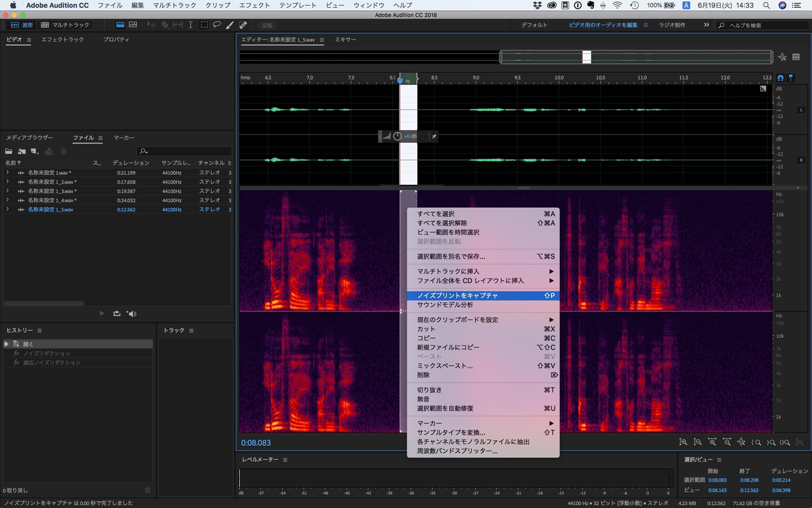The height and width of the screenshot is (508, 812).
Task: Click the zoom navigator icon beside overview
Action: pos(782,57)
